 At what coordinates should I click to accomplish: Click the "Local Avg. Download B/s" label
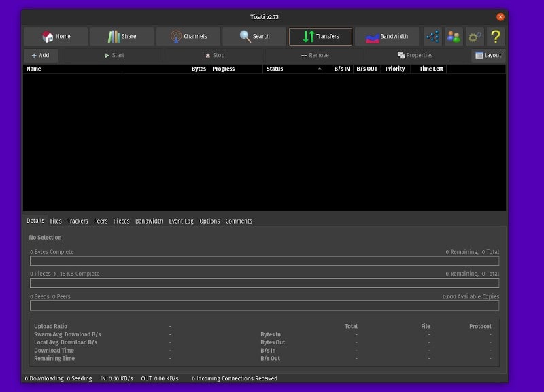(65, 342)
